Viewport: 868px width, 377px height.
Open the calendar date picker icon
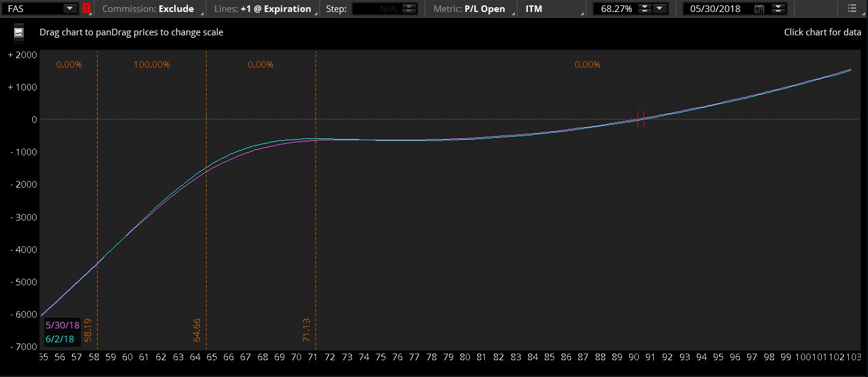coord(759,9)
